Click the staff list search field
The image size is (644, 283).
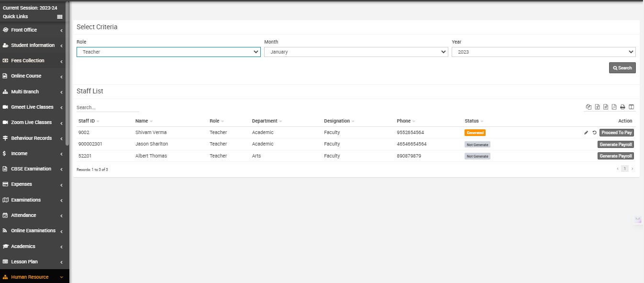point(108,108)
